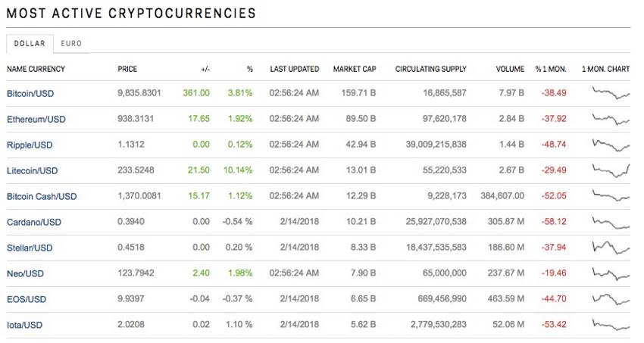Open the Ethereum/USD link
The image size is (644, 343).
pyautogui.click(x=36, y=120)
